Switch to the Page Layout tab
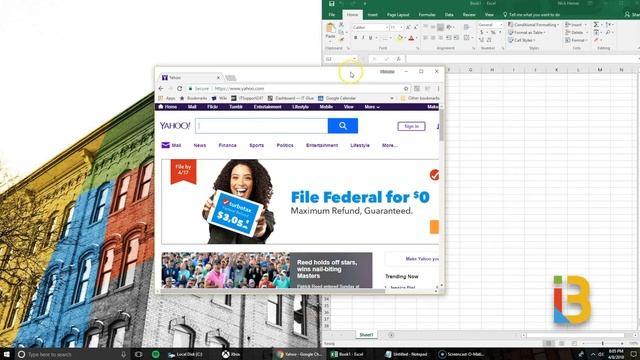This screenshot has width=640, height=360. [x=398, y=15]
